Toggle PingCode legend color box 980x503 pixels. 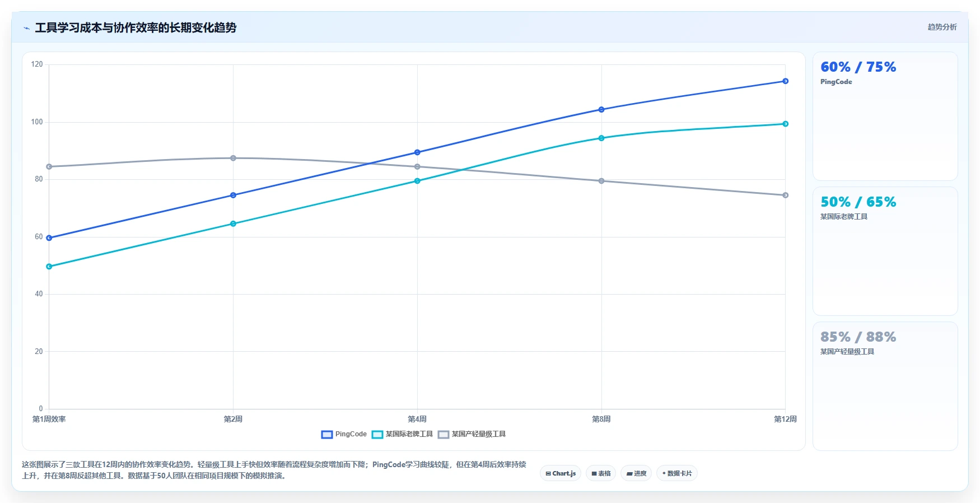click(327, 434)
